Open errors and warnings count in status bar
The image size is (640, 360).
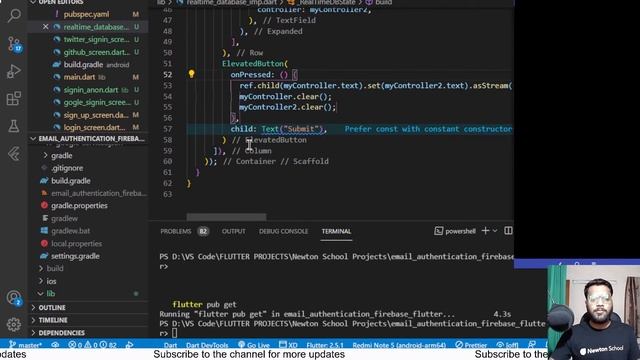click(92, 345)
